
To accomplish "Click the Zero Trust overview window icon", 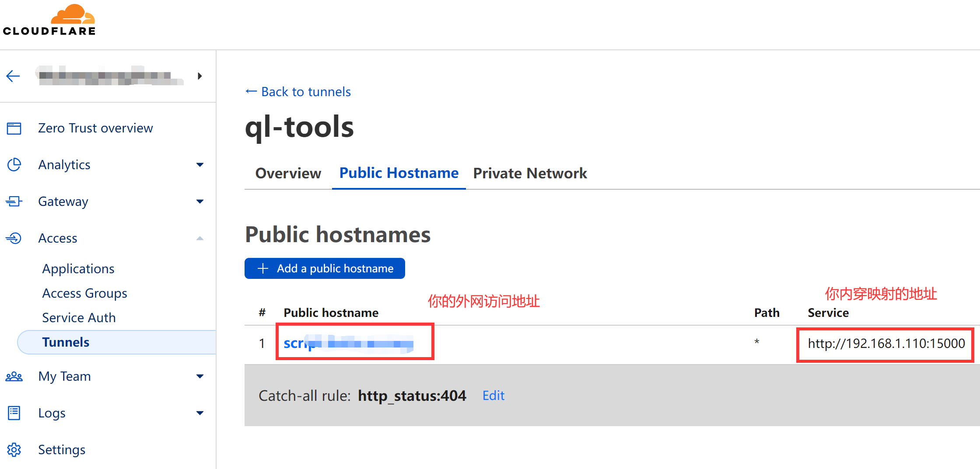I will [14, 129].
